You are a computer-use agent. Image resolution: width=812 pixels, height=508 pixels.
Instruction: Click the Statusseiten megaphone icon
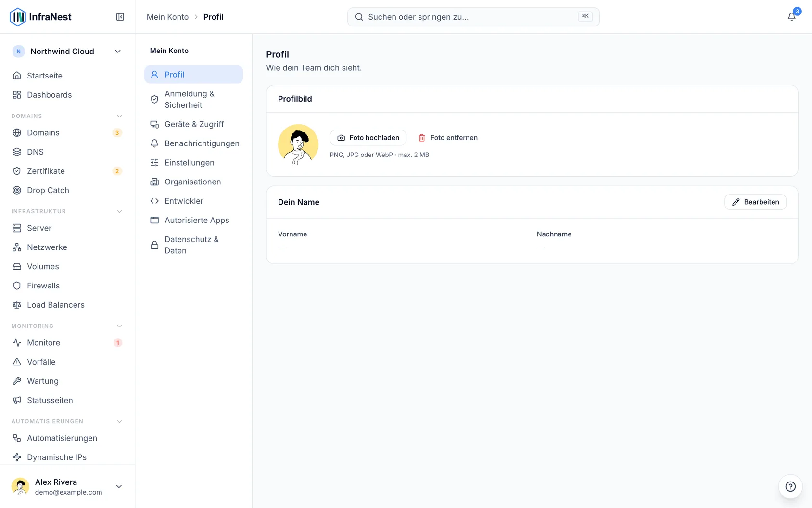click(x=17, y=400)
